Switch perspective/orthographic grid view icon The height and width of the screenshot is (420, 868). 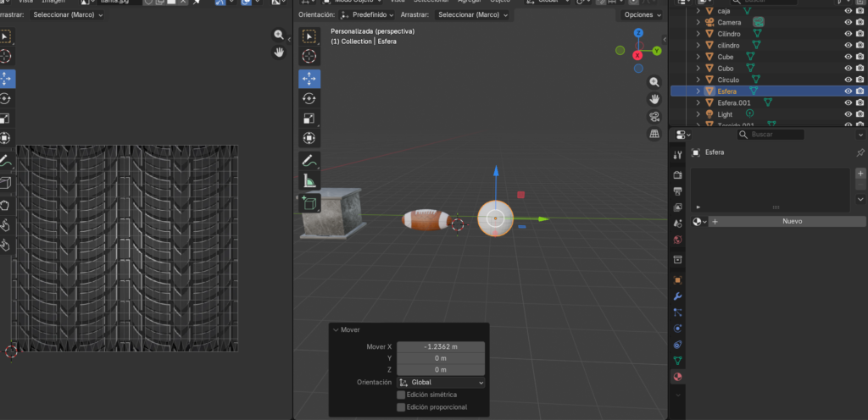coord(654,134)
